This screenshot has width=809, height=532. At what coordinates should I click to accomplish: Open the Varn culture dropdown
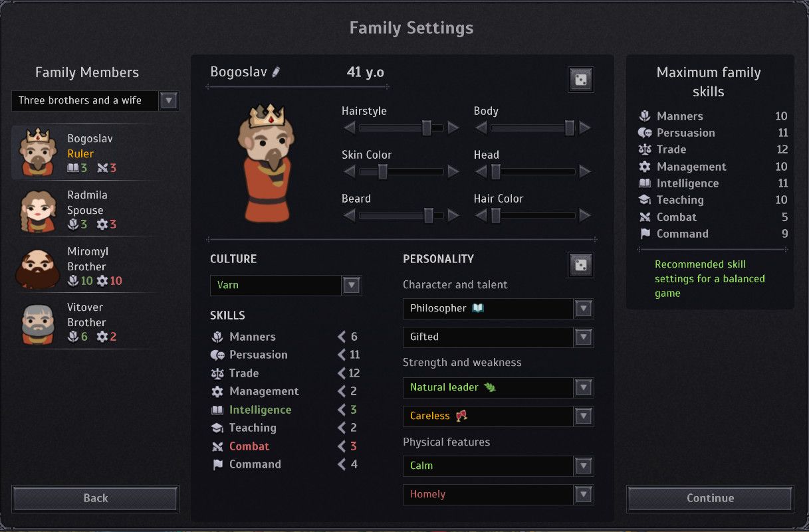tap(352, 286)
